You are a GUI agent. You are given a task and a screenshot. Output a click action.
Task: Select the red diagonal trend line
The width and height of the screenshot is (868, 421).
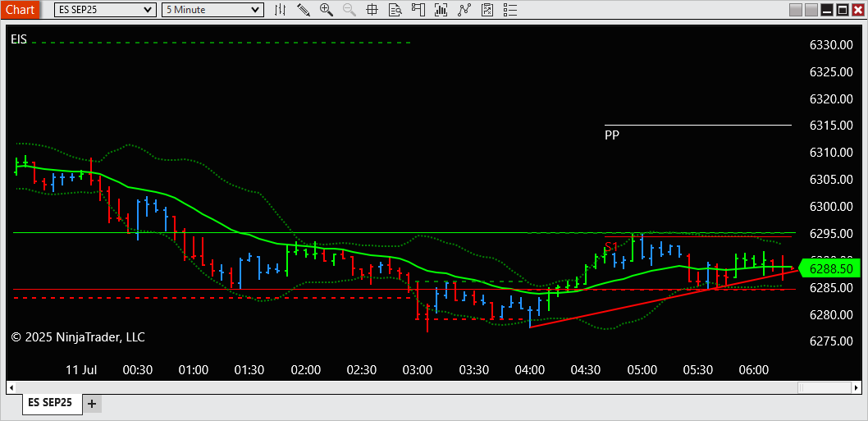[665, 299]
